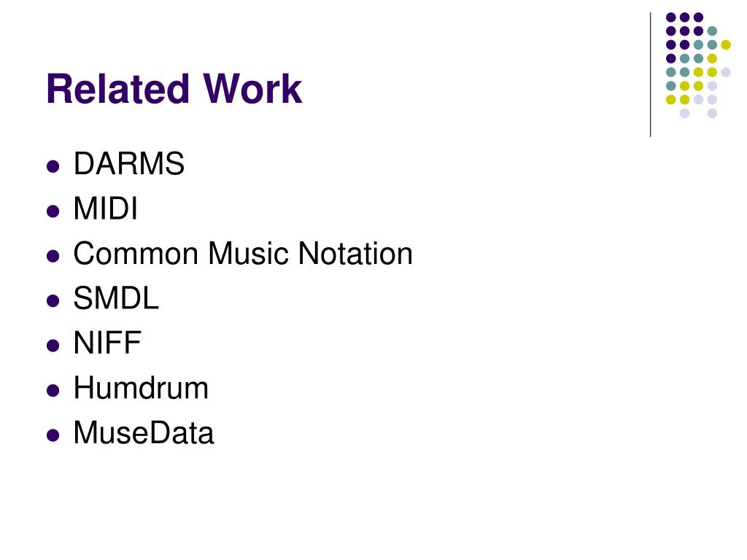747x560 pixels.
Task: Click the vertical divider line beside dots
Action: 650,75
